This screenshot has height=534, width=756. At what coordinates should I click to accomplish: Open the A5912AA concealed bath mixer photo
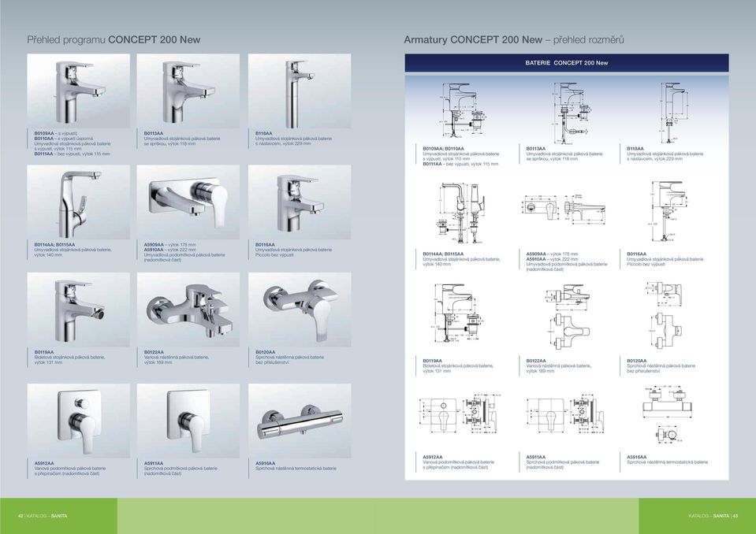tap(79, 421)
